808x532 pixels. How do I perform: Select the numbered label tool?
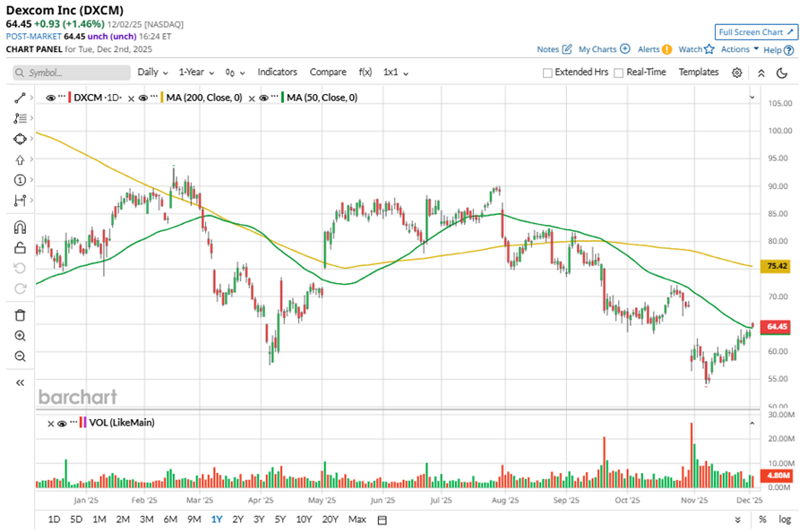tap(20, 180)
